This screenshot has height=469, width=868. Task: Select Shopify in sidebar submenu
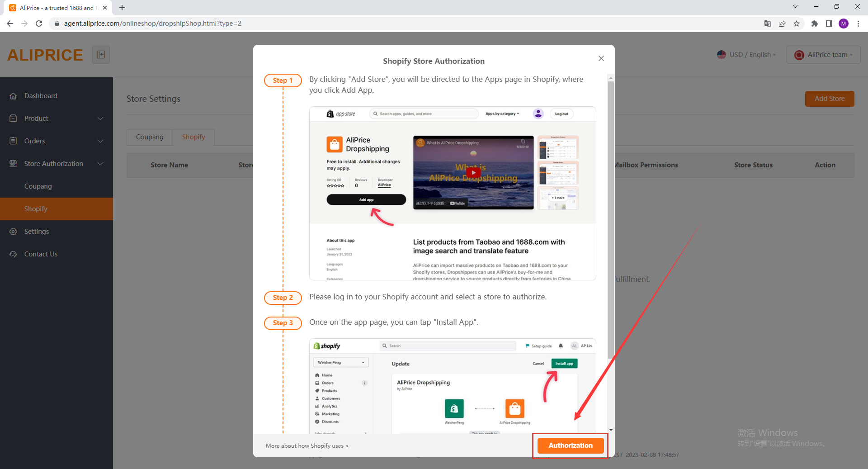coord(57,209)
